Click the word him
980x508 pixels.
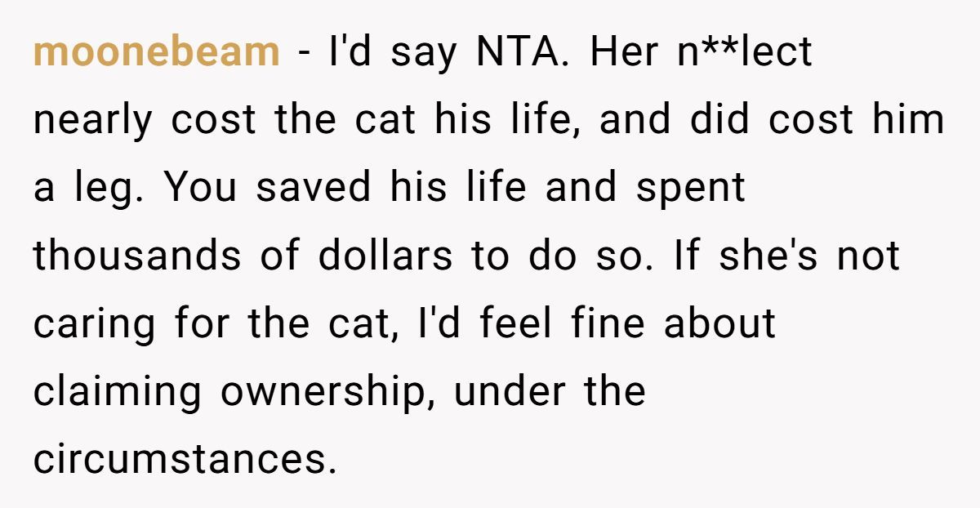(x=910, y=121)
